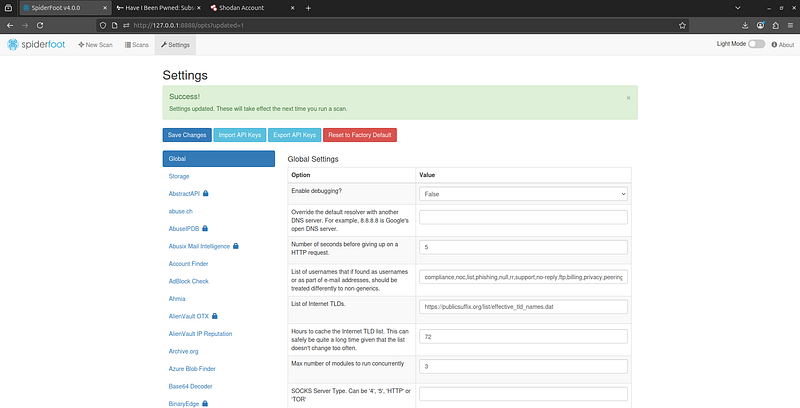Open the Firefox account icon

click(x=760, y=25)
